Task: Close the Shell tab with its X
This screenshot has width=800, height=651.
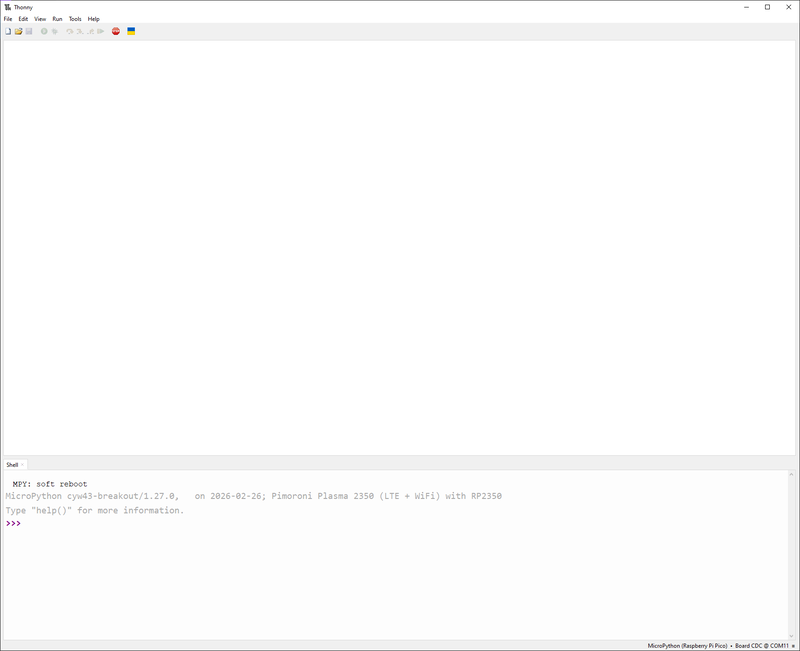Action: [x=23, y=465]
